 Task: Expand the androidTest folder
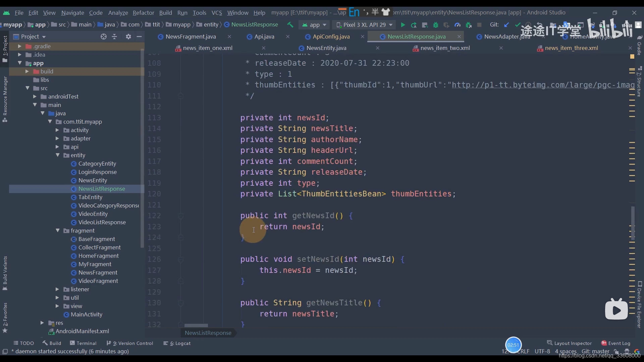(x=35, y=97)
